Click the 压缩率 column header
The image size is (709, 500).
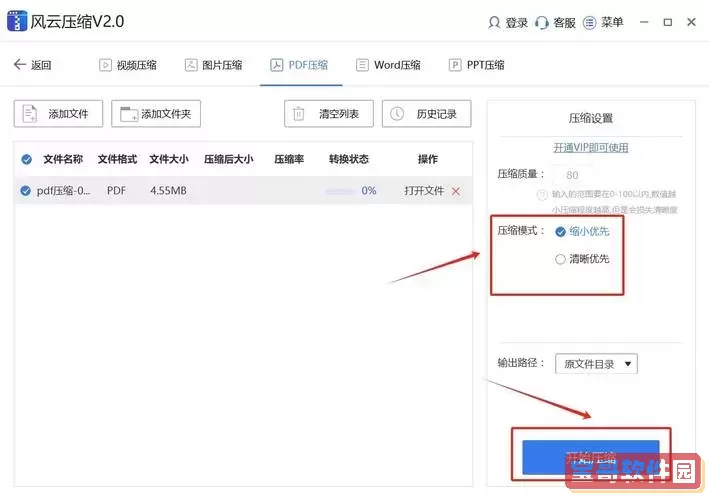point(289,159)
